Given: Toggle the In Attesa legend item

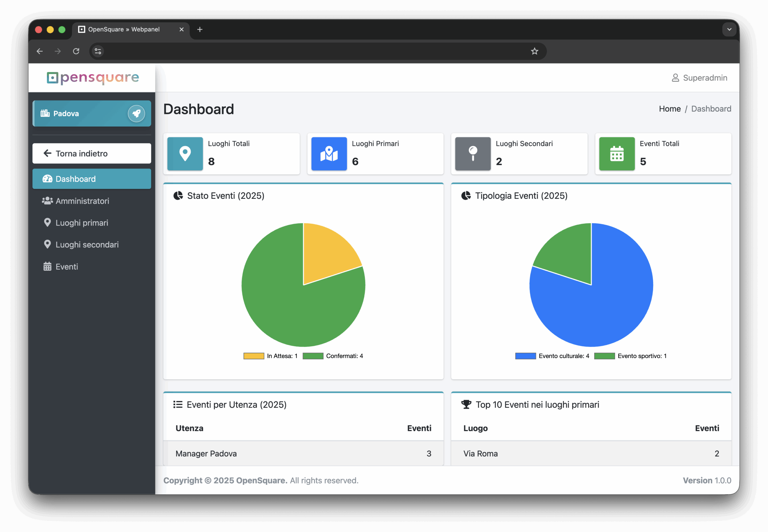Looking at the screenshot, I should point(281,356).
